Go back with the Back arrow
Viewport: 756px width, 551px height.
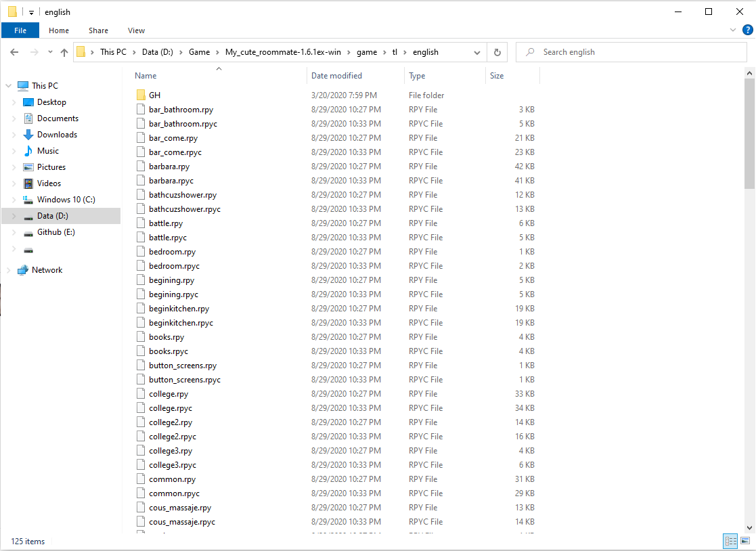14,52
